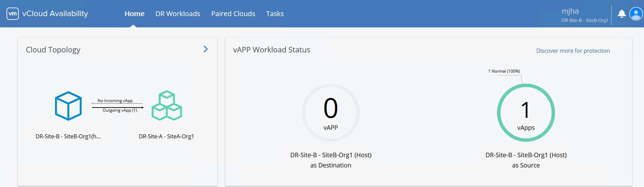Click the green DR-Site-A stacked cubes icon
The image size is (644, 187).
[x=167, y=105]
